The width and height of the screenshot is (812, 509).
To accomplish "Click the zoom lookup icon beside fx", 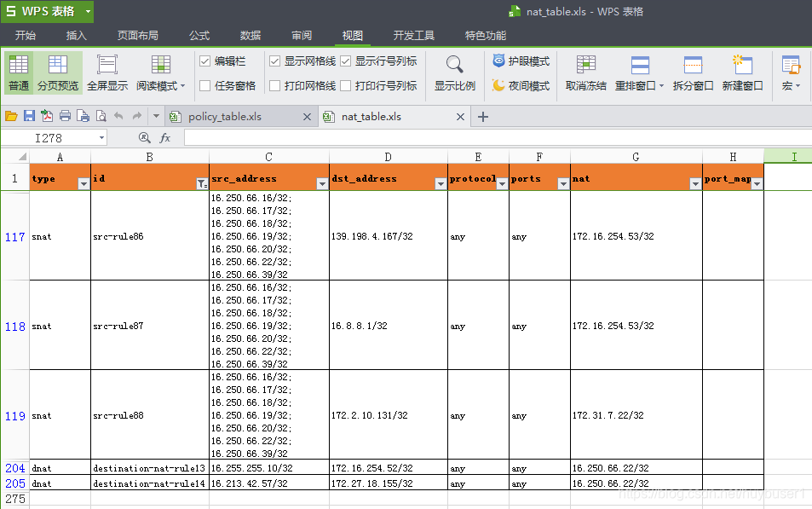I will [145, 137].
